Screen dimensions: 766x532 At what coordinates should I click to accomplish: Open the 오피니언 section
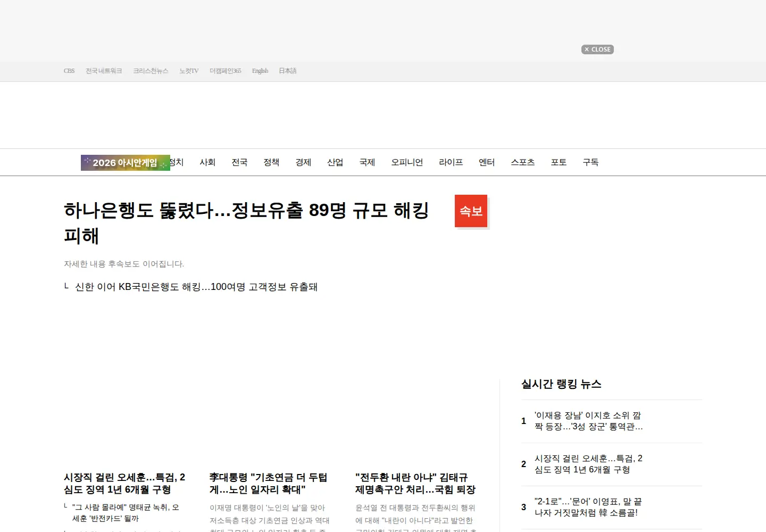click(x=407, y=162)
